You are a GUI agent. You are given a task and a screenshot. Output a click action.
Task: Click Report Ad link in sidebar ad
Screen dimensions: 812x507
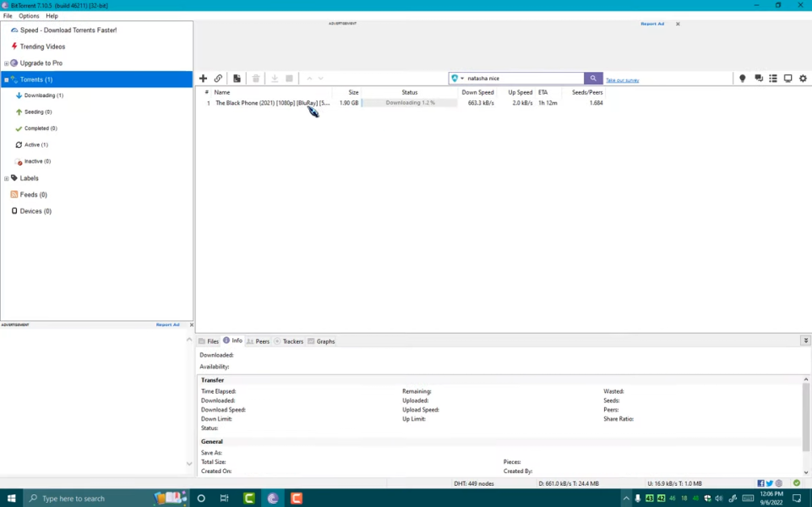(x=168, y=324)
